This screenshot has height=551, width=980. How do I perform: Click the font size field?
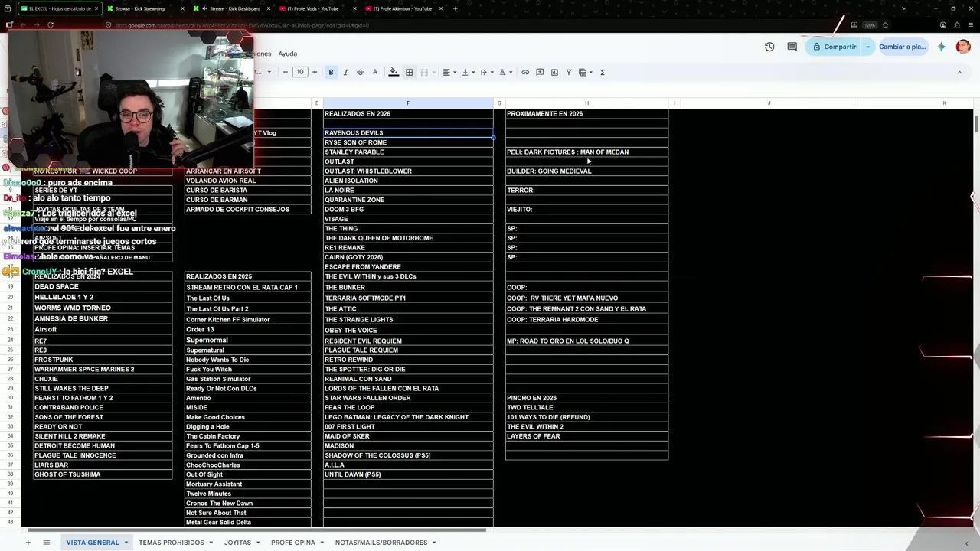(x=300, y=72)
